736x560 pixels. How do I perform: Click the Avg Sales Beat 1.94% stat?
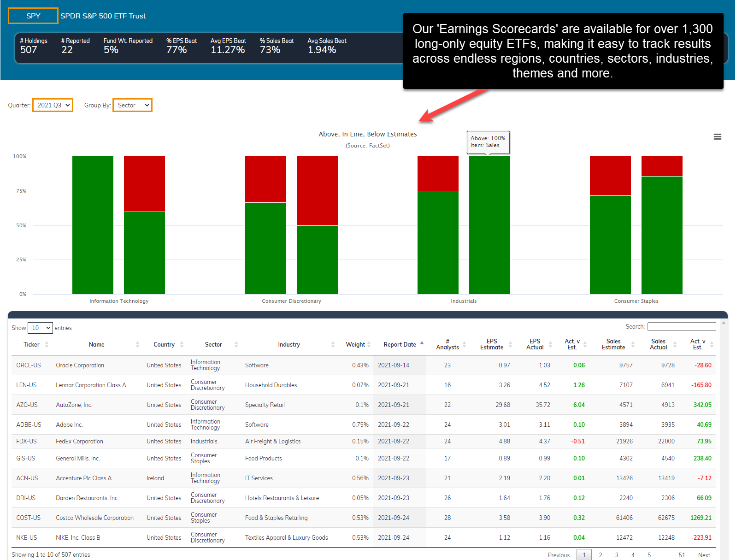tap(327, 46)
